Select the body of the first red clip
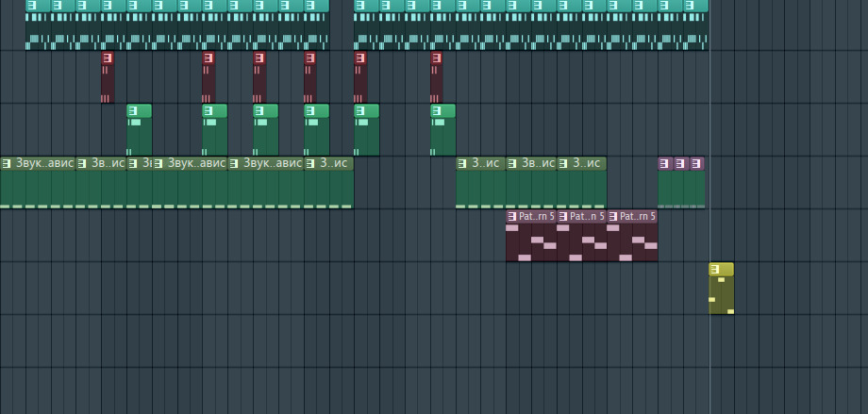This screenshot has height=414, width=868. [108, 83]
